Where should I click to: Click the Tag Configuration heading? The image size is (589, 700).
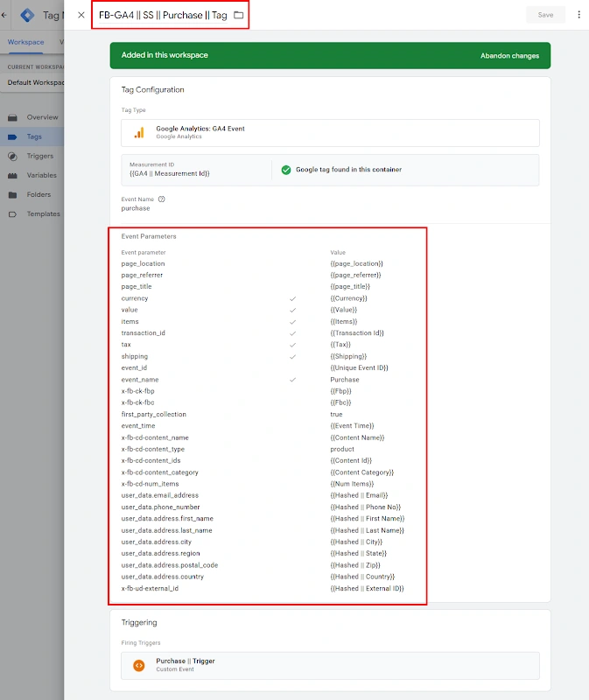click(x=153, y=90)
